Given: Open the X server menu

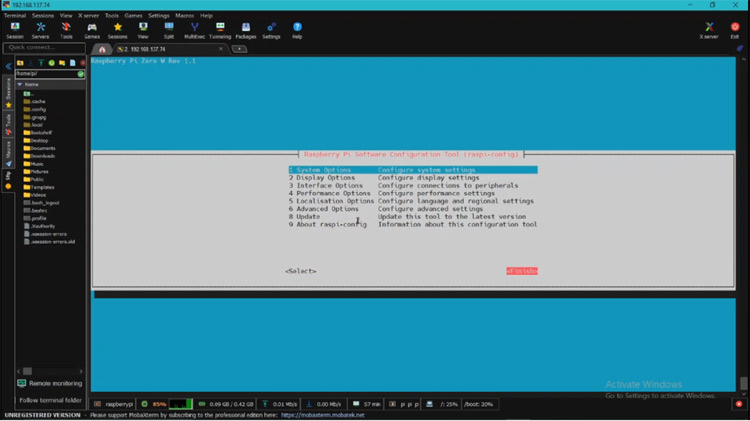Looking at the screenshot, I should [x=88, y=15].
